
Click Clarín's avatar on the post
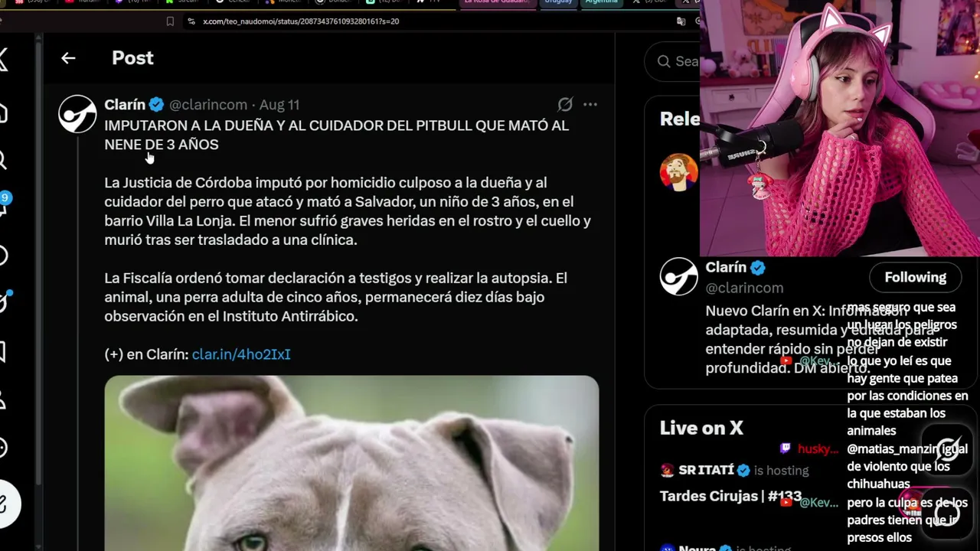pyautogui.click(x=77, y=114)
